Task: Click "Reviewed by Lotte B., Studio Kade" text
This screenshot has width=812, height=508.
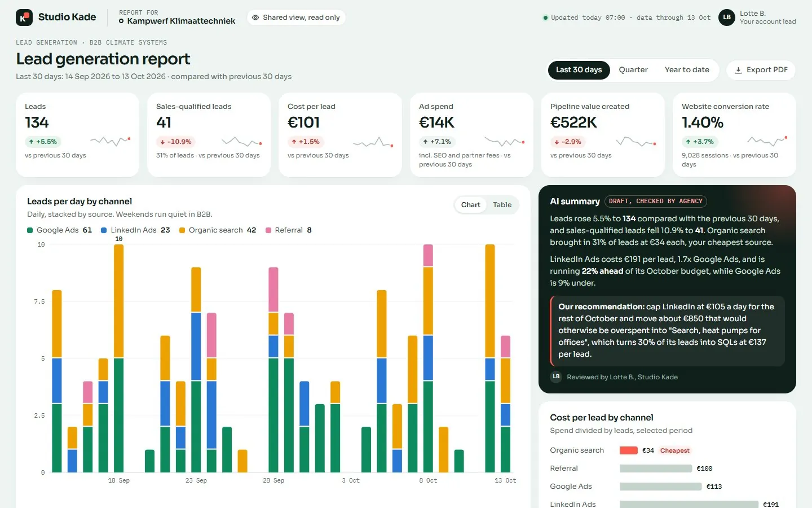Action: [x=623, y=377]
